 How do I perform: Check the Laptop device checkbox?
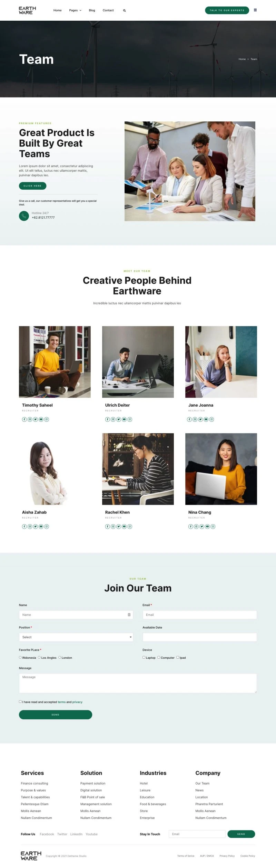click(144, 657)
